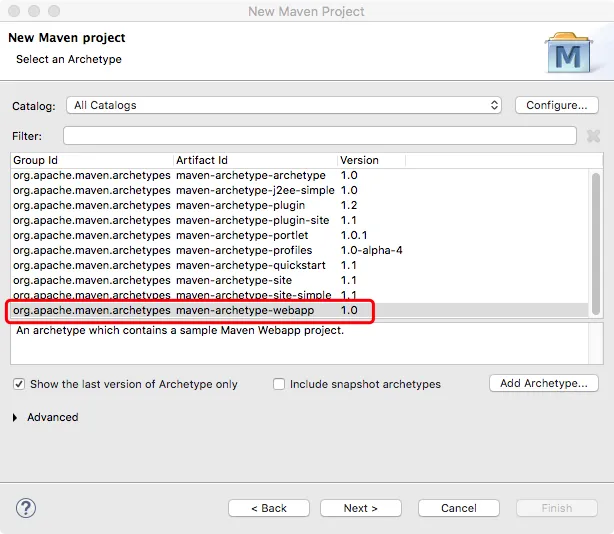614x534 pixels.
Task: Focus the Filter text field
Action: point(320,135)
